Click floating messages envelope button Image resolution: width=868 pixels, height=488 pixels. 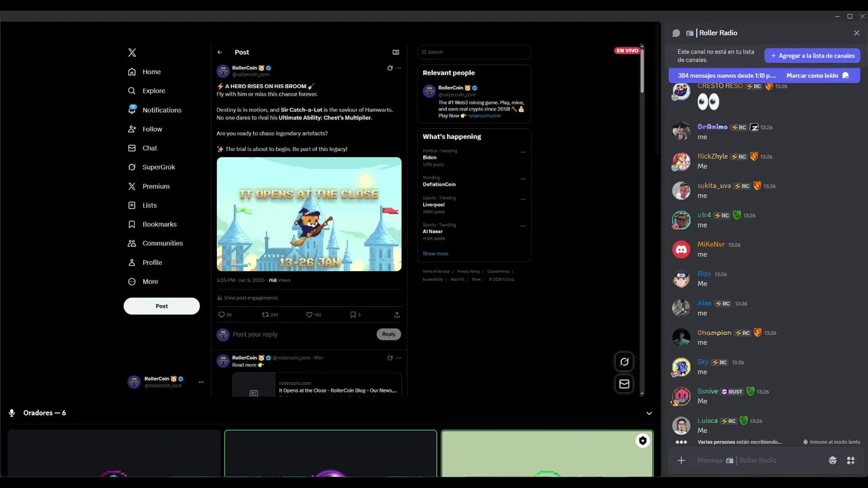pos(625,384)
